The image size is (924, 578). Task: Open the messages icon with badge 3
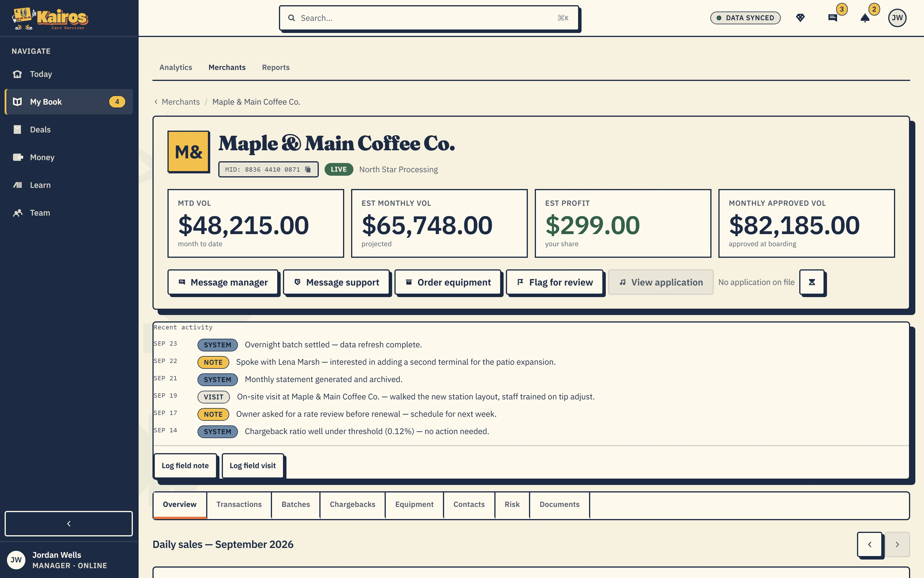tap(832, 18)
